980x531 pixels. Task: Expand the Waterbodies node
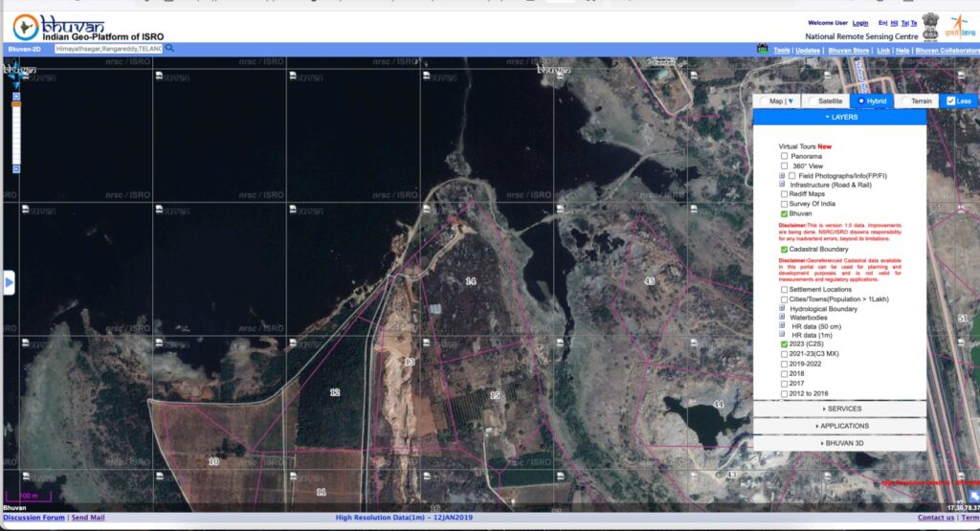[782, 317]
